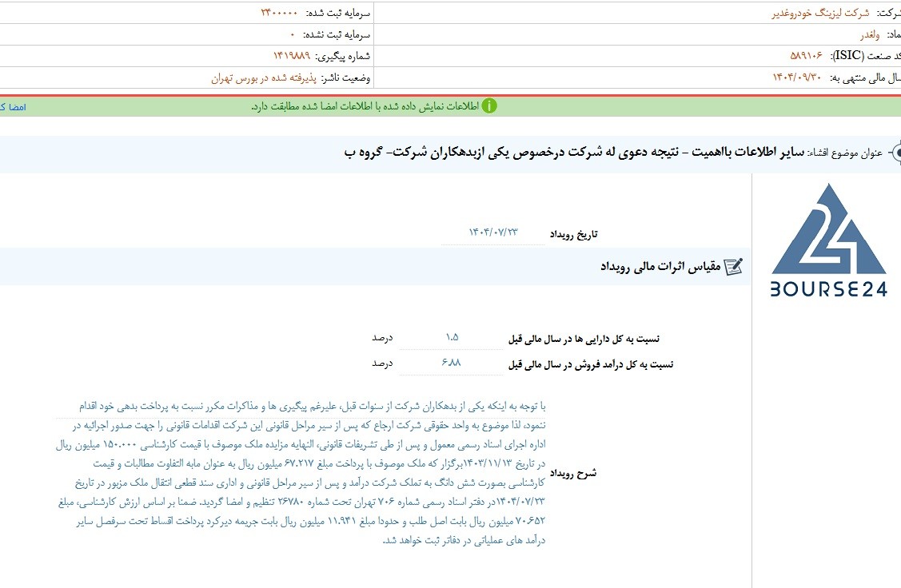The height and width of the screenshot is (588, 901).
Task: Click the مقیاس اثرات مالی رویداد section heading
Action: 660,267
